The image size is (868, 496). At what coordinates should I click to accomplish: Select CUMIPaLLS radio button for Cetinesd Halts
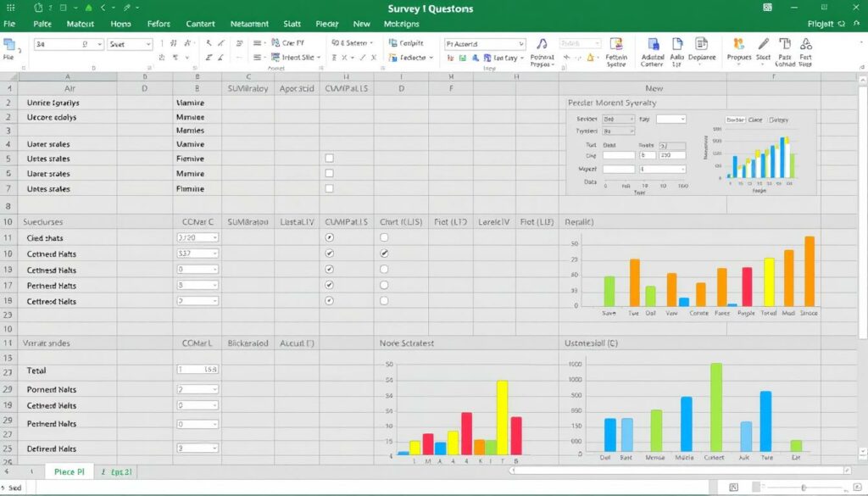click(x=330, y=269)
